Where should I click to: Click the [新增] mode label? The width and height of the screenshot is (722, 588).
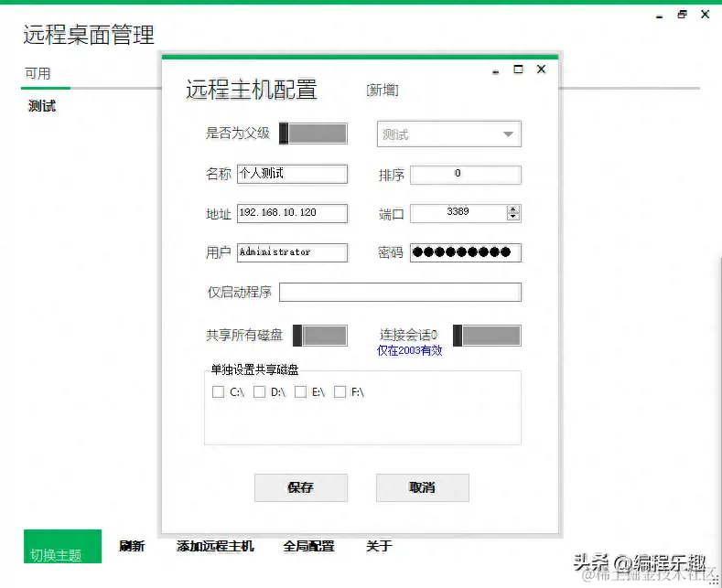[x=383, y=91]
